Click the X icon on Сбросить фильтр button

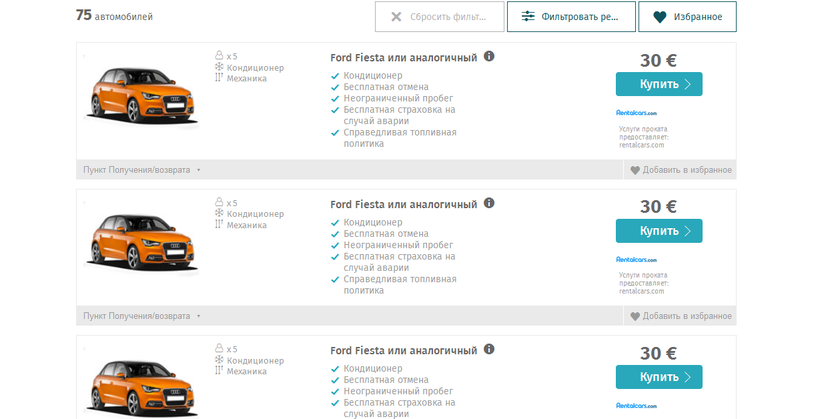pos(397,17)
